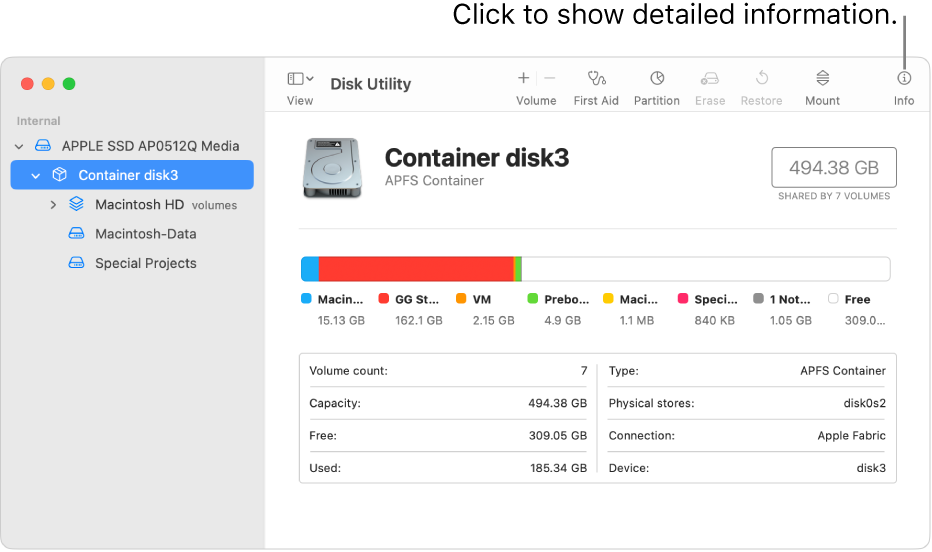Click the Device value disk3
932x552 pixels.
pos(871,468)
